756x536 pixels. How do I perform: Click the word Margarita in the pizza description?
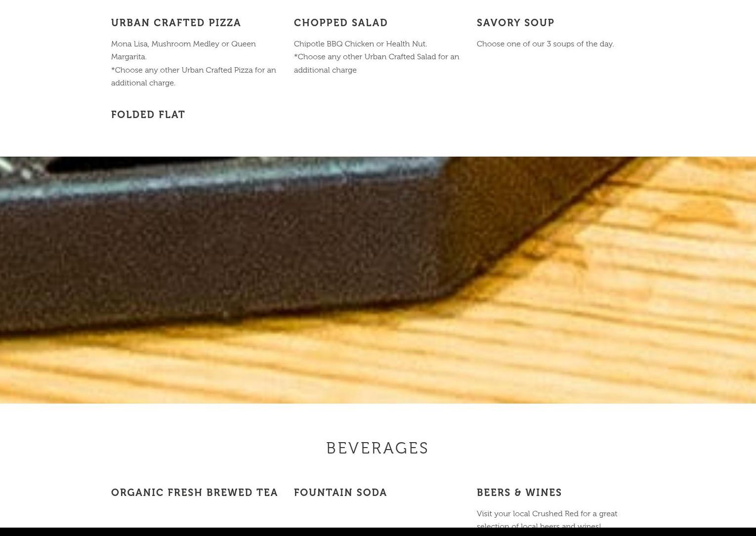click(x=128, y=57)
